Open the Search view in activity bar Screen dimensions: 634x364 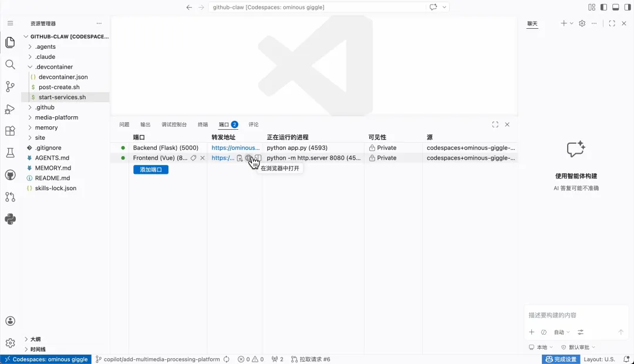[x=9, y=65]
